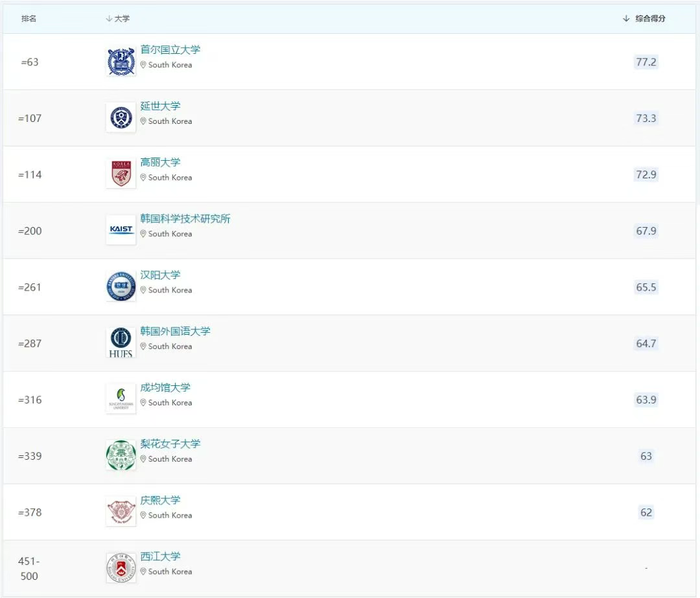Open the 延世大学 link
The height and width of the screenshot is (598, 700).
(x=160, y=106)
